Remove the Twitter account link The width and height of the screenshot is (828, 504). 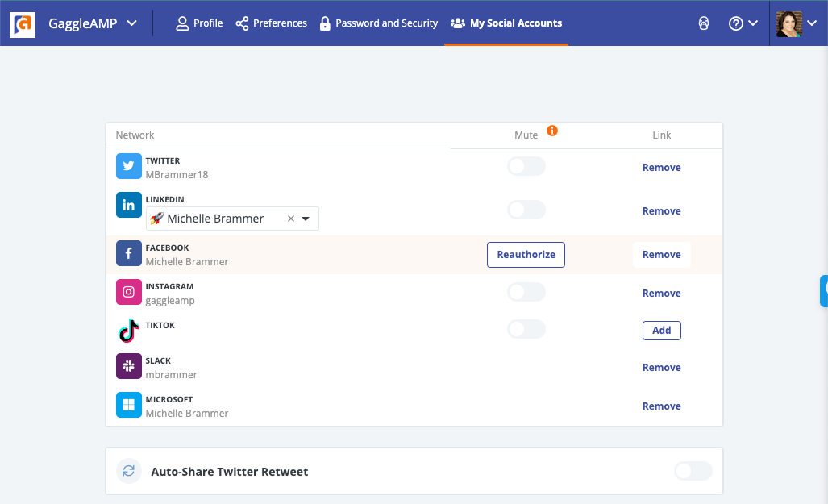(x=662, y=168)
